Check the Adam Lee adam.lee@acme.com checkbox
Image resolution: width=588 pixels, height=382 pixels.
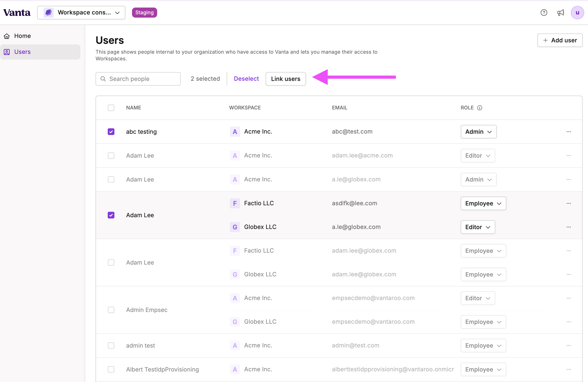(x=111, y=156)
